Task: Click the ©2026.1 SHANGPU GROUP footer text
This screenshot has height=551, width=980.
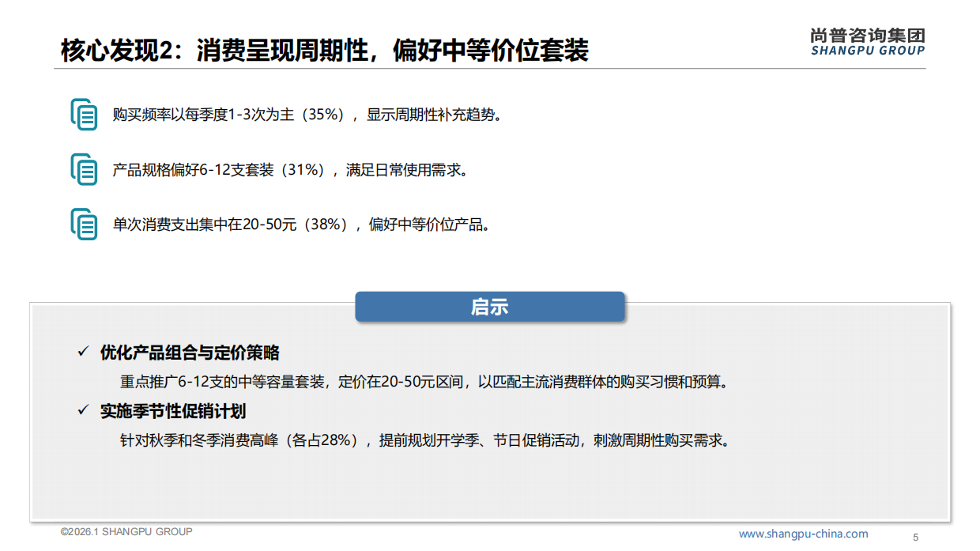Action: (x=126, y=532)
